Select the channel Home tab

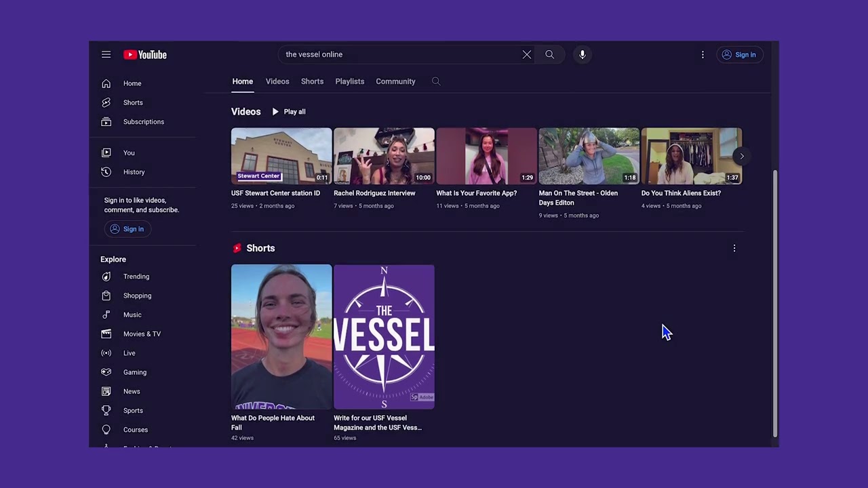(243, 81)
